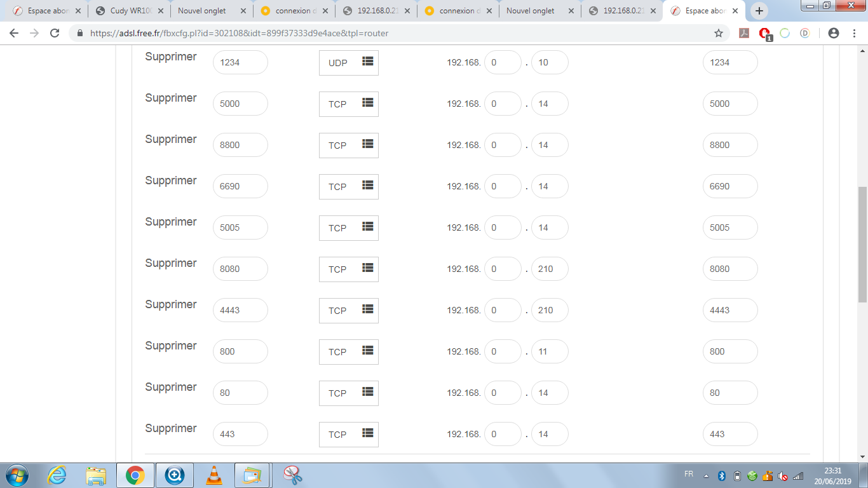This screenshot has width=868, height=488.
Task: Open the Chrome three-dot menu
Action: point(853,33)
